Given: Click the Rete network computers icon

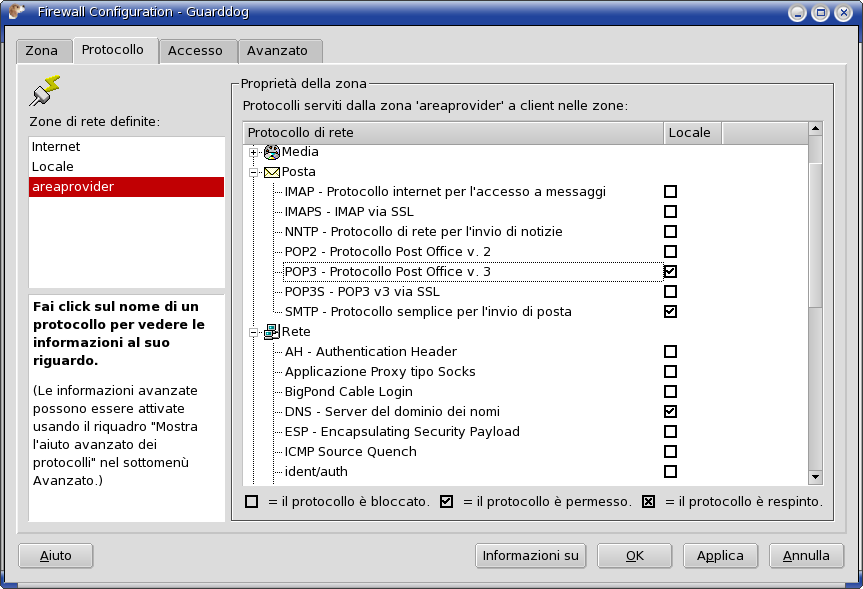Looking at the screenshot, I should pyautogui.click(x=271, y=332).
